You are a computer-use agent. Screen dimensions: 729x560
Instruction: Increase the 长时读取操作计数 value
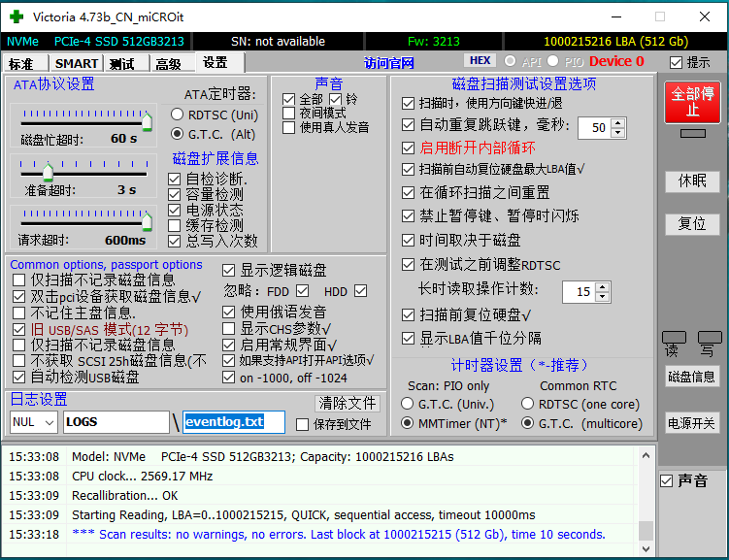click(x=603, y=287)
